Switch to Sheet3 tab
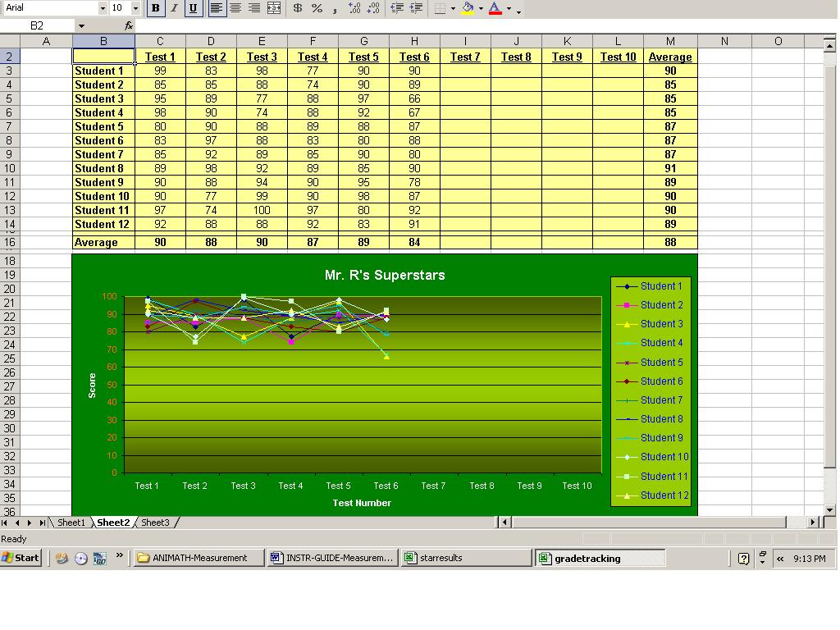 [x=155, y=523]
